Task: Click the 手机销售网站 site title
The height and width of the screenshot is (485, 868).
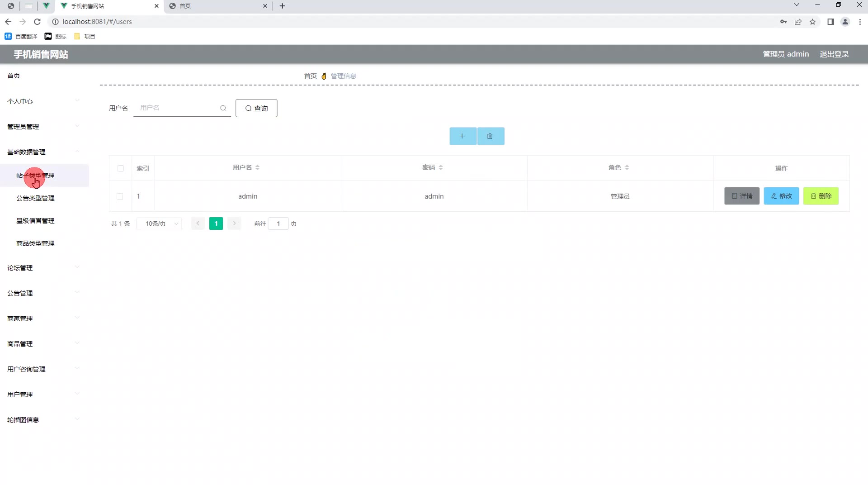Action: point(41,54)
